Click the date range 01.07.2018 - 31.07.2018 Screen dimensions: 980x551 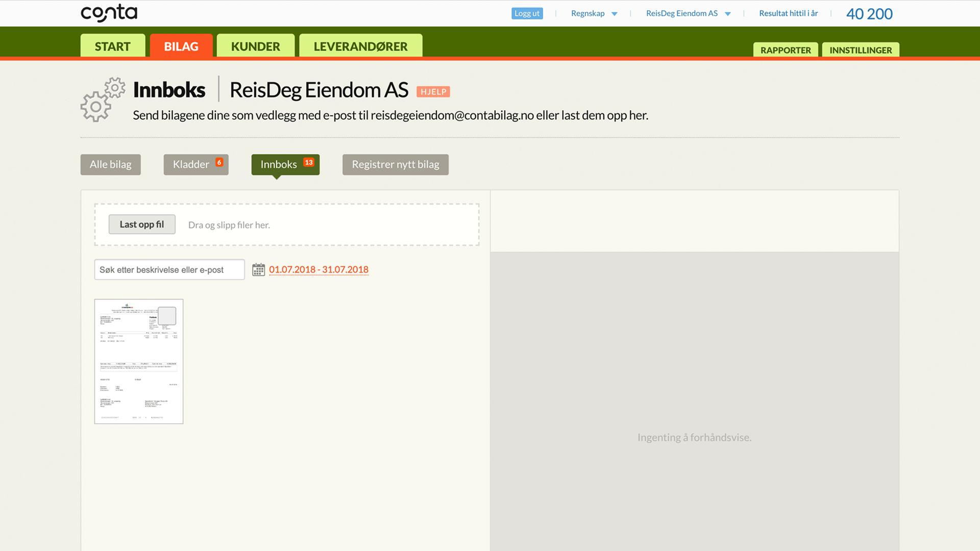318,269
